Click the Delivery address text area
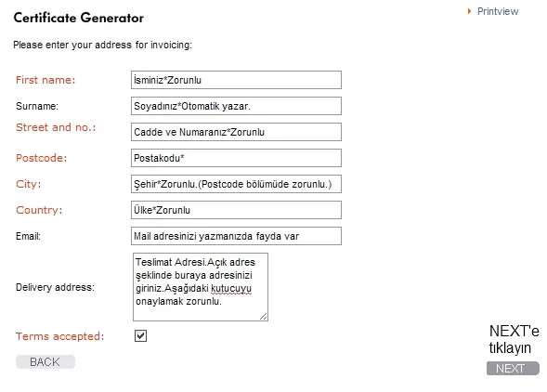Image resolution: width=547 pixels, height=392 pixels. (201, 287)
